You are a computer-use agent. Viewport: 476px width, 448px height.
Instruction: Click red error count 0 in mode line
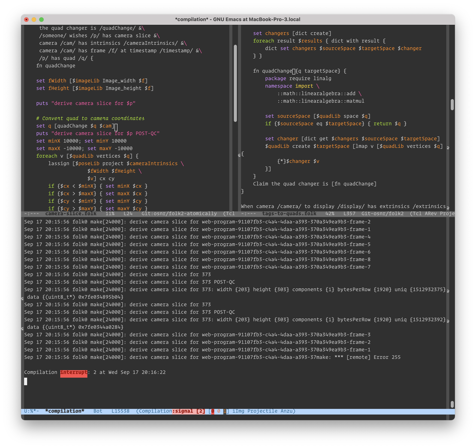point(213,411)
